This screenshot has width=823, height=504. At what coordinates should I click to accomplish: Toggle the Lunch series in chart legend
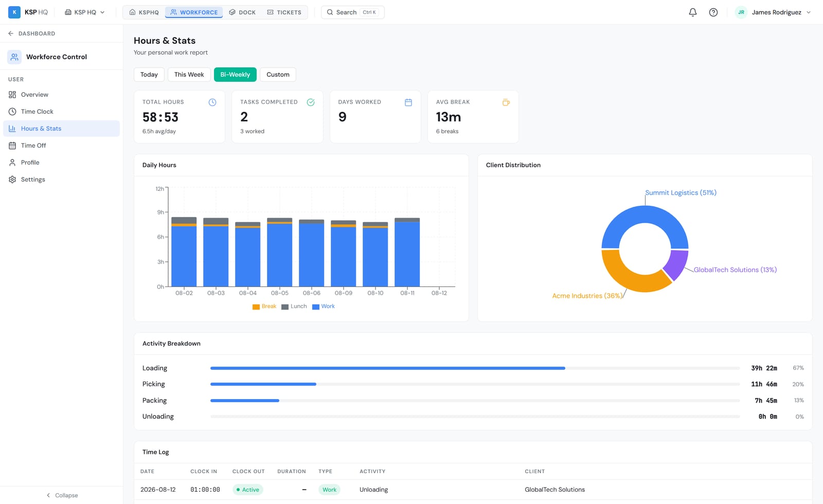[294, 307]
